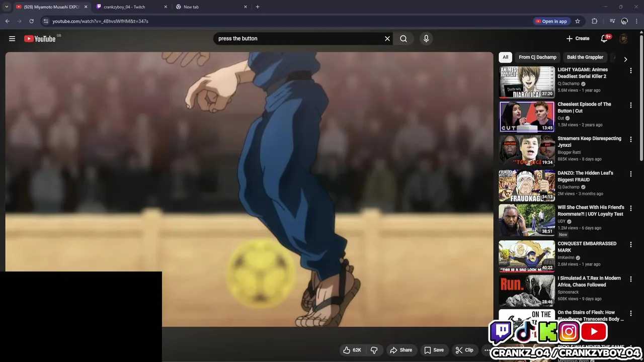Open options for Cheesiest Episode video
Viewport: 644px width, 362px height.
pos(630,105)
